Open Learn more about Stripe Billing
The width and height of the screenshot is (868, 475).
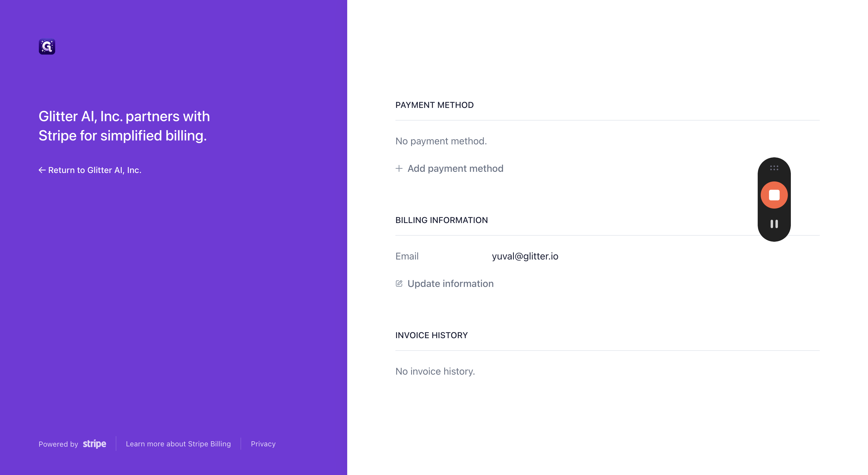[x=178, y=444]
